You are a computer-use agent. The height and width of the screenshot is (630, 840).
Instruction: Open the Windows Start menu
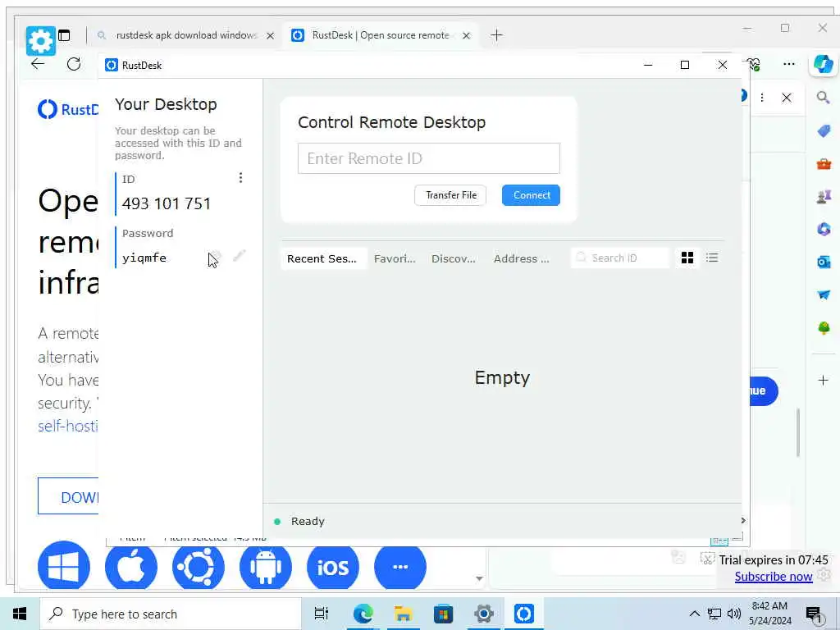coord(20,614)
